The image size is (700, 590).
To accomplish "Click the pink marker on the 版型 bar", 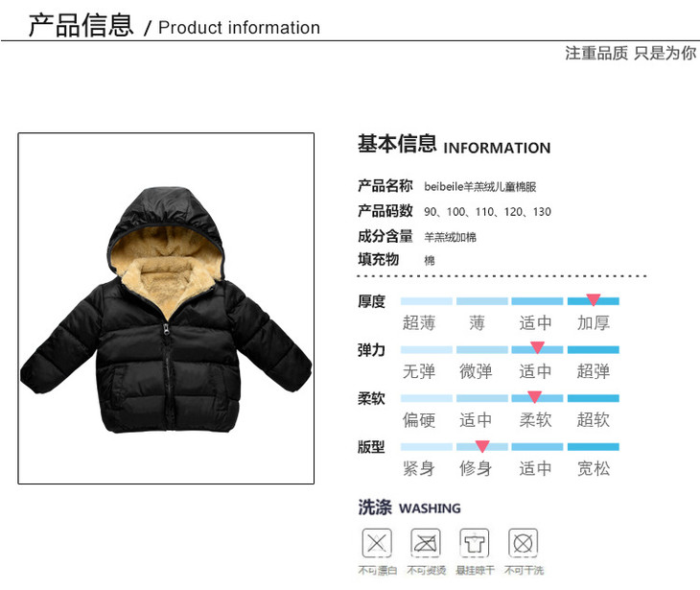I will [482, 446].
